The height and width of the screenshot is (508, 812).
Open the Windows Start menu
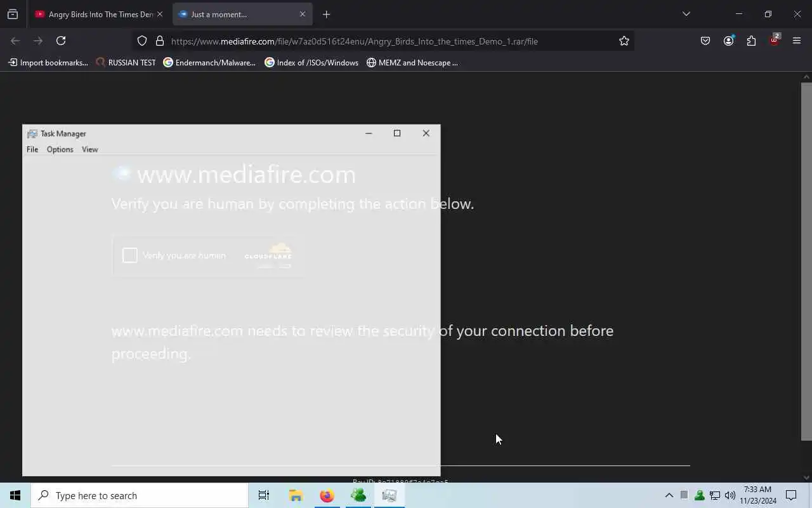(x=15, y=495)
